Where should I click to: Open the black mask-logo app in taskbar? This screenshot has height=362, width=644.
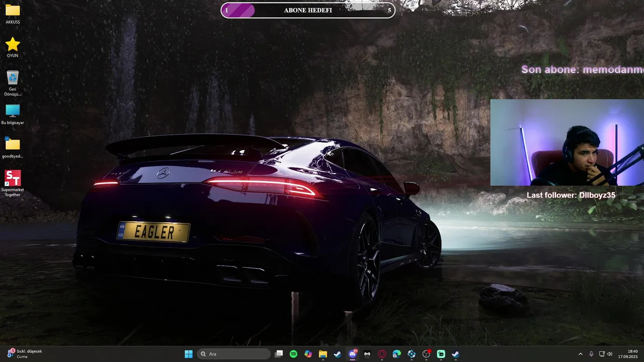pyautogui.click(x=367, y=354)
